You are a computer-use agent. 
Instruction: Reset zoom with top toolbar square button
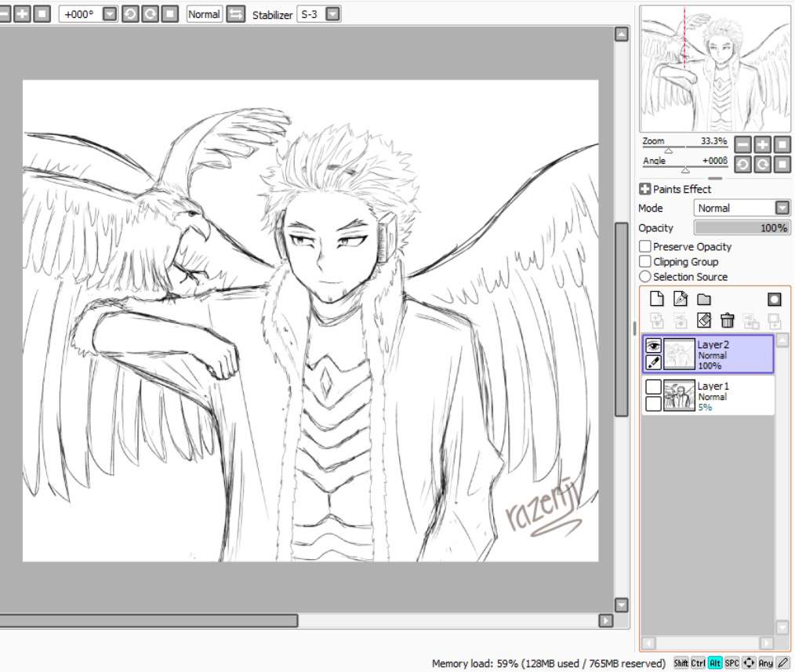pos(42,13)
